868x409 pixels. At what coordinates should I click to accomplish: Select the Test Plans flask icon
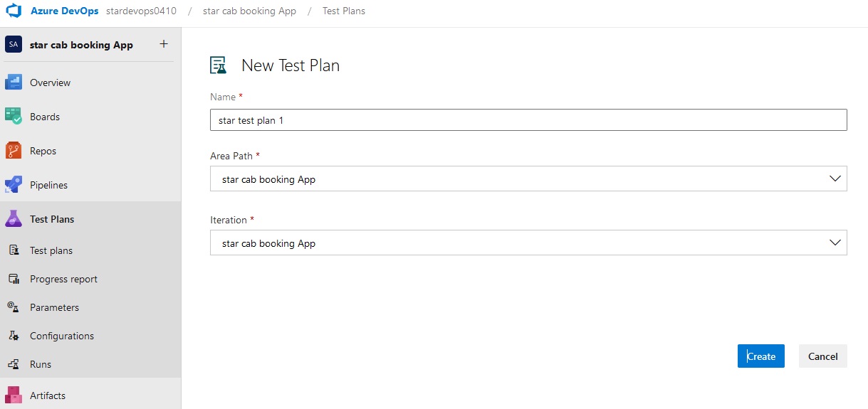click(x=14, y=219)
